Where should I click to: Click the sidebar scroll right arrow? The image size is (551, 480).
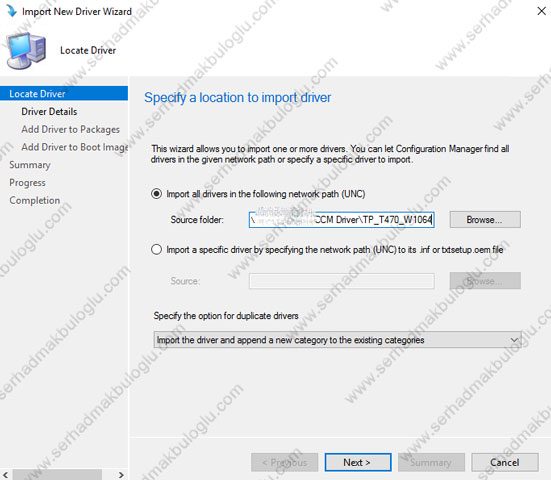(x=121, y=475)
